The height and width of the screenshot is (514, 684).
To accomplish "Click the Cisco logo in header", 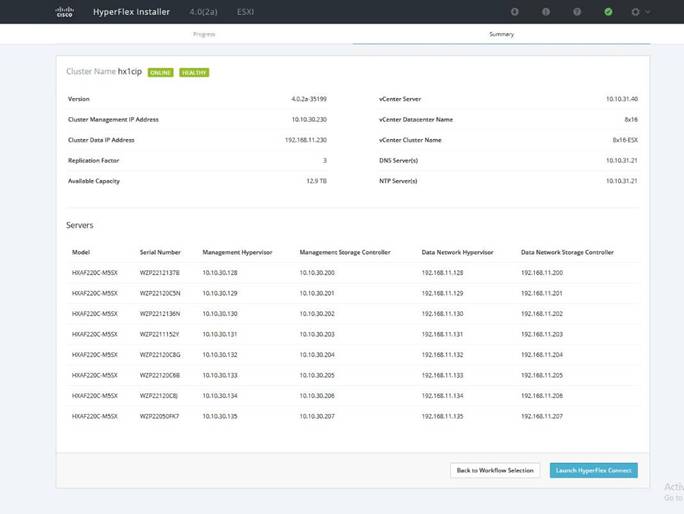I will [65, 12].
